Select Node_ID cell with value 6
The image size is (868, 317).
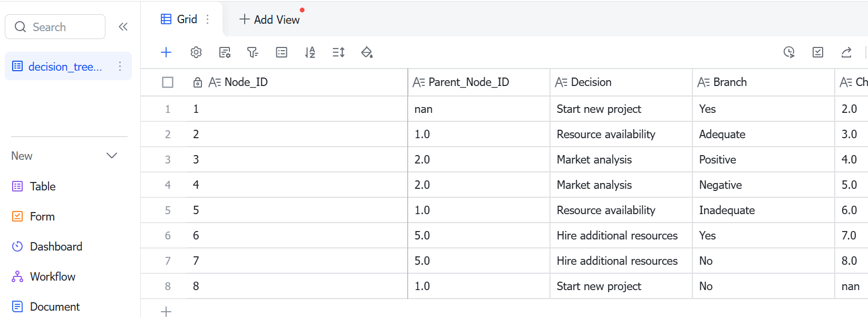point(297,235)
